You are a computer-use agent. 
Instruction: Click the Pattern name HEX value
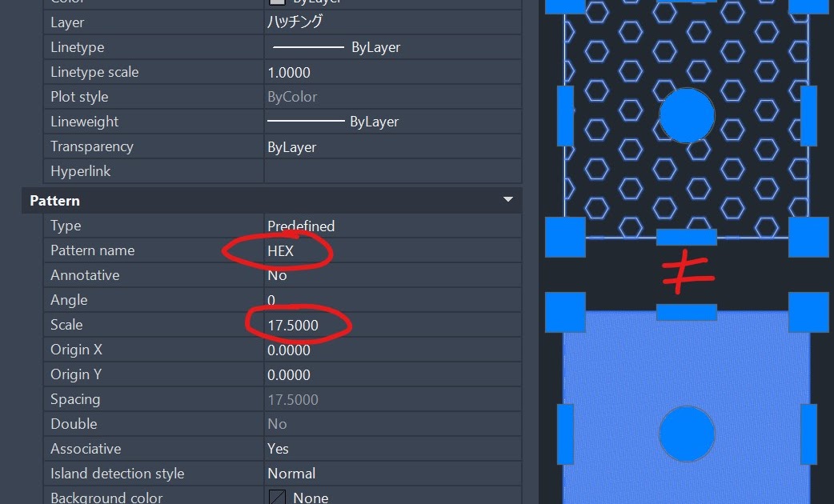pos(392,250)
